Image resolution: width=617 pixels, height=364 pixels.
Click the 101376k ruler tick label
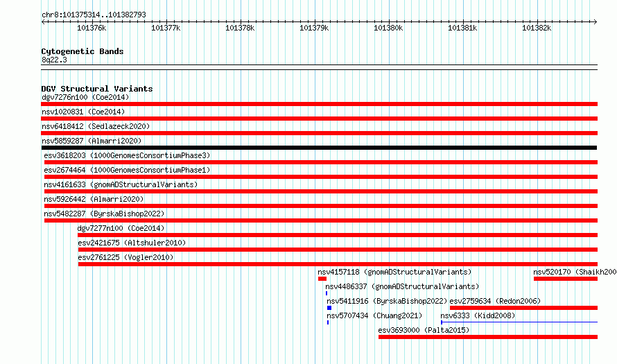pyautogui.click(x=92, y=28)
